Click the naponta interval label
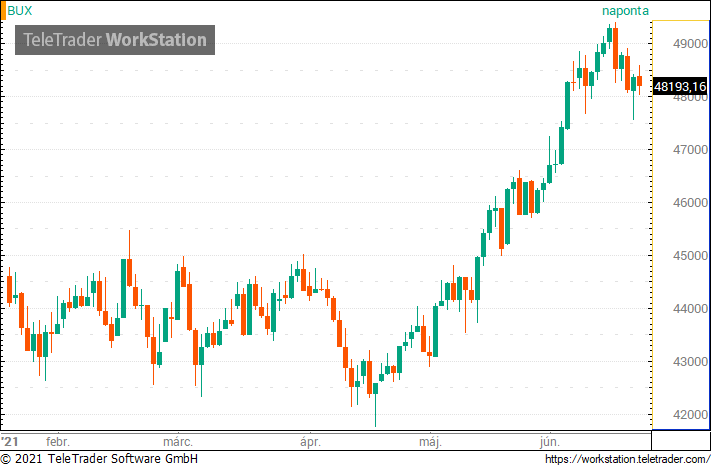The height and width of the screenshot is (468, 711). 625,11
